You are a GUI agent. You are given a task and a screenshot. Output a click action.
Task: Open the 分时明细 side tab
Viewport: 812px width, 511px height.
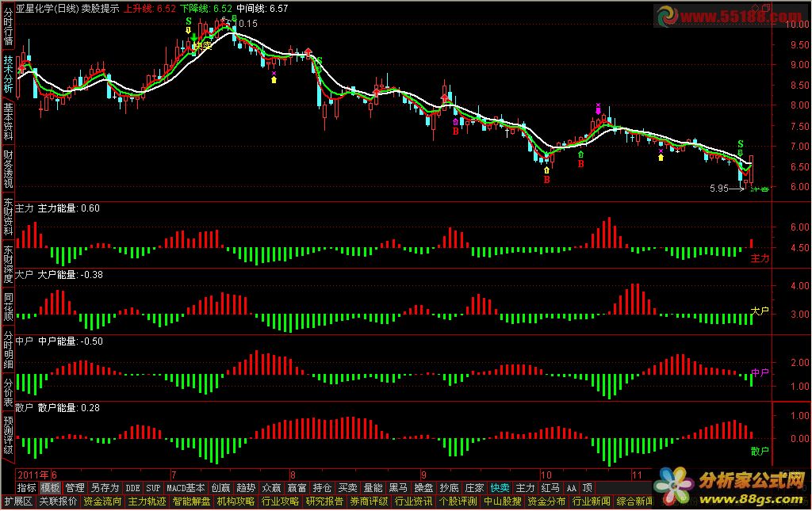click(8, 349)
